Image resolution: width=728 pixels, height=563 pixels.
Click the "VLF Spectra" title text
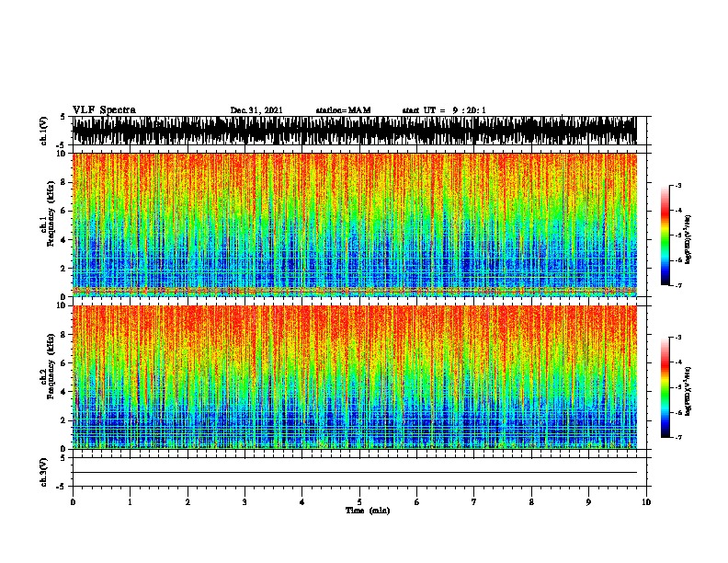point(104,109)
